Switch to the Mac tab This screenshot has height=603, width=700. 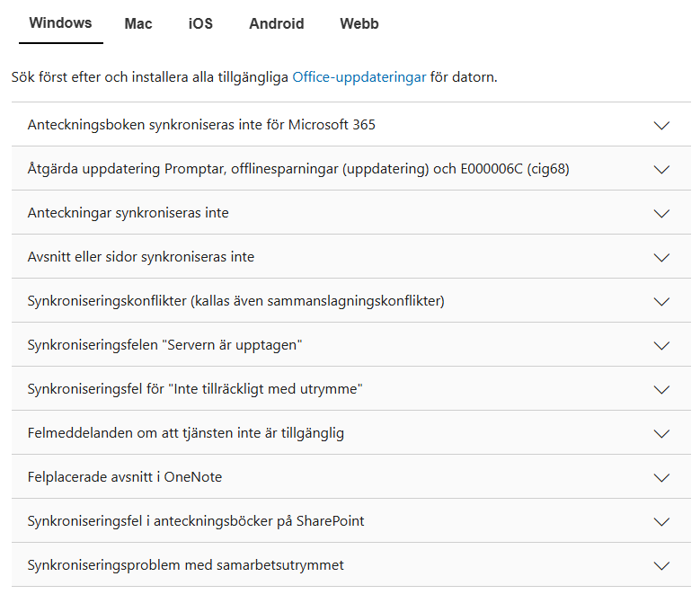pos(138,23)
